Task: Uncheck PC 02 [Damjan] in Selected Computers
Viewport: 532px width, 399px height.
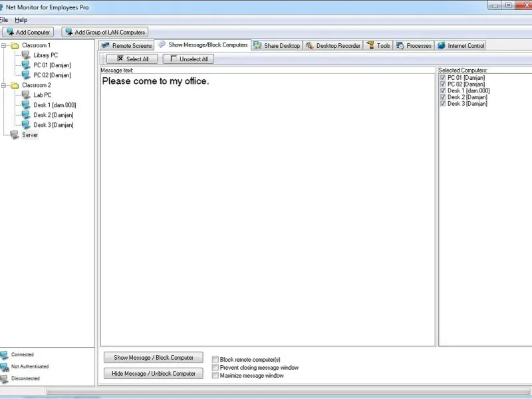Action: 443,84
